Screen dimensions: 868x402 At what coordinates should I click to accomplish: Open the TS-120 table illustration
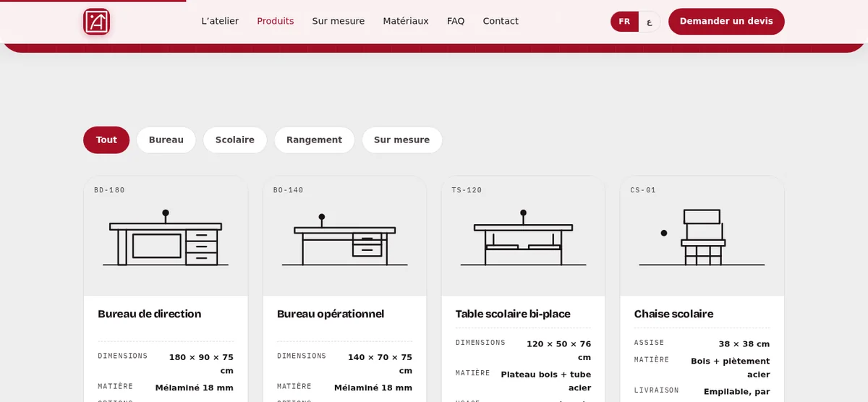[523, 238]
